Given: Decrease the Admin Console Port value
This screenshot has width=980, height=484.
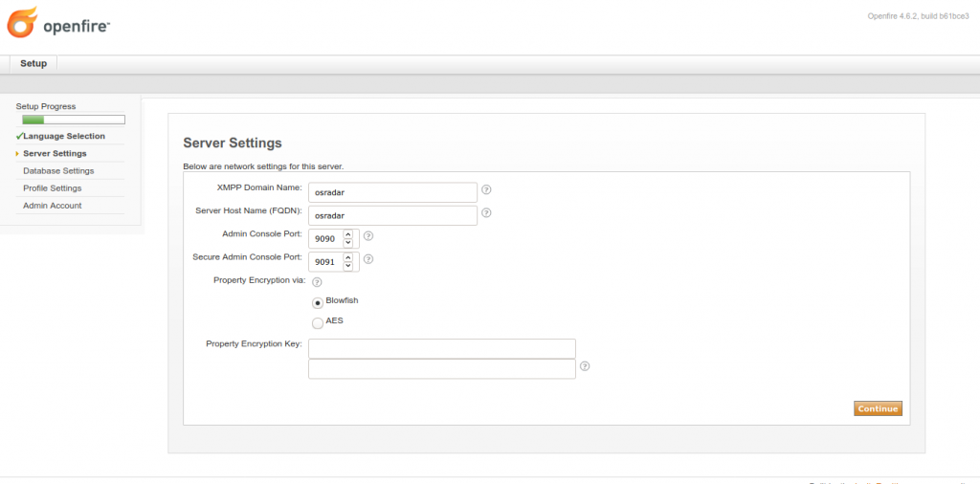Looking at the screenshot, I should click(x=347, y=241).
